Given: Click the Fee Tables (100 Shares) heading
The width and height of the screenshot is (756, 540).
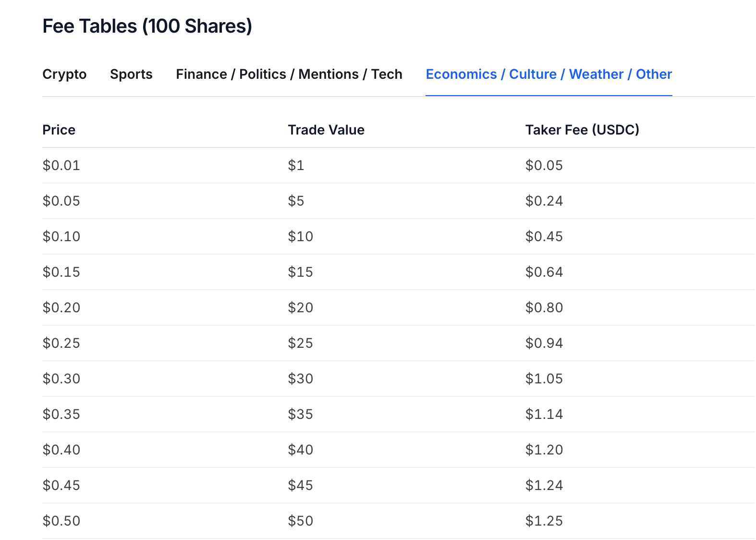Looking at the screenshot, I should [x=147, y=26].
